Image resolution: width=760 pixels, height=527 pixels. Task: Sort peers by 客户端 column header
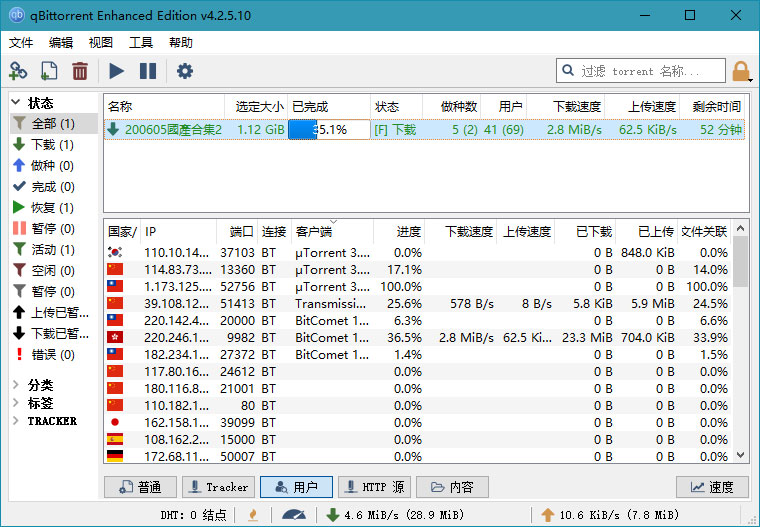[x=332, y=231]
